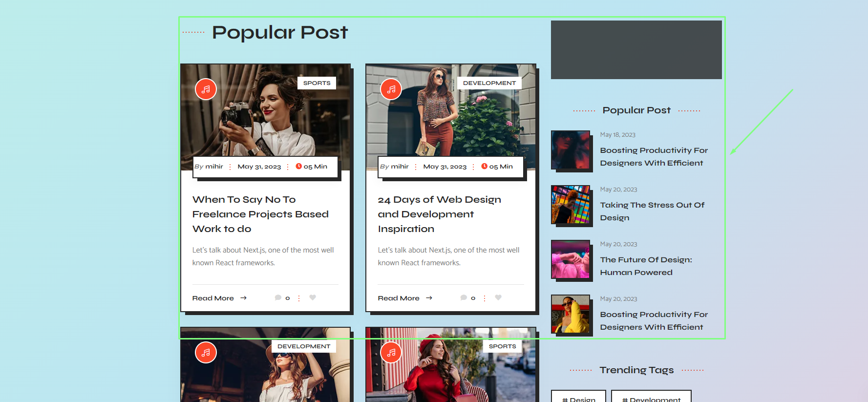Click excerpt text under '24 Days of Web Design' title

(x=448, y=256)
